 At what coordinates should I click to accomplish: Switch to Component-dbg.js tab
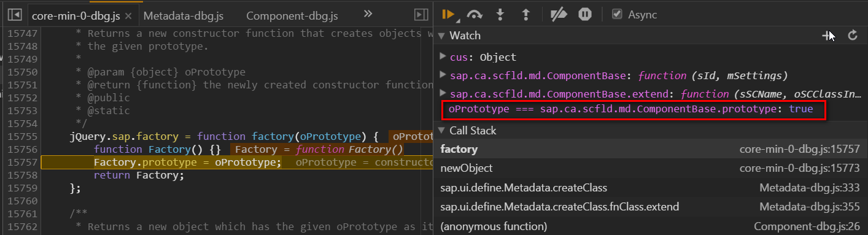[292, 15]
